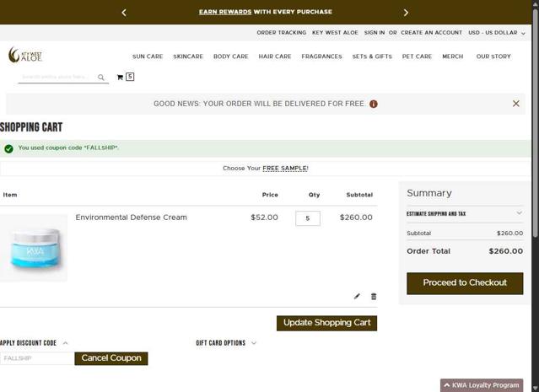Click Update Shopping Cart button
The width and height of the screenshot is (539, 392).
click(x=326, y=323)
